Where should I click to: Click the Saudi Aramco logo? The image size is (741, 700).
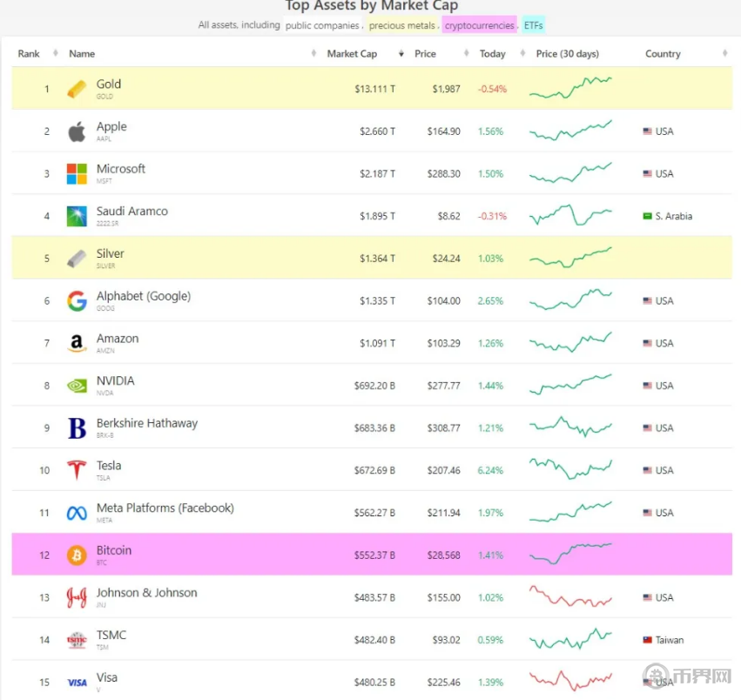click(x=77, y=216)
